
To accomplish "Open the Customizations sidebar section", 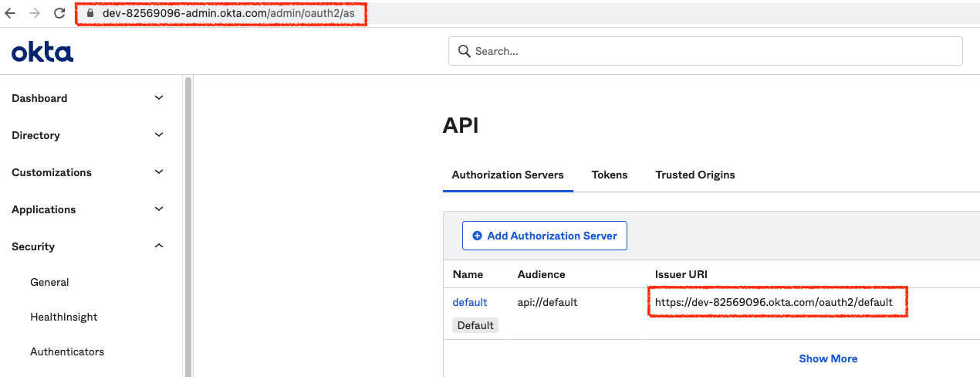I will pyautogui.click(x=52, y=172).
